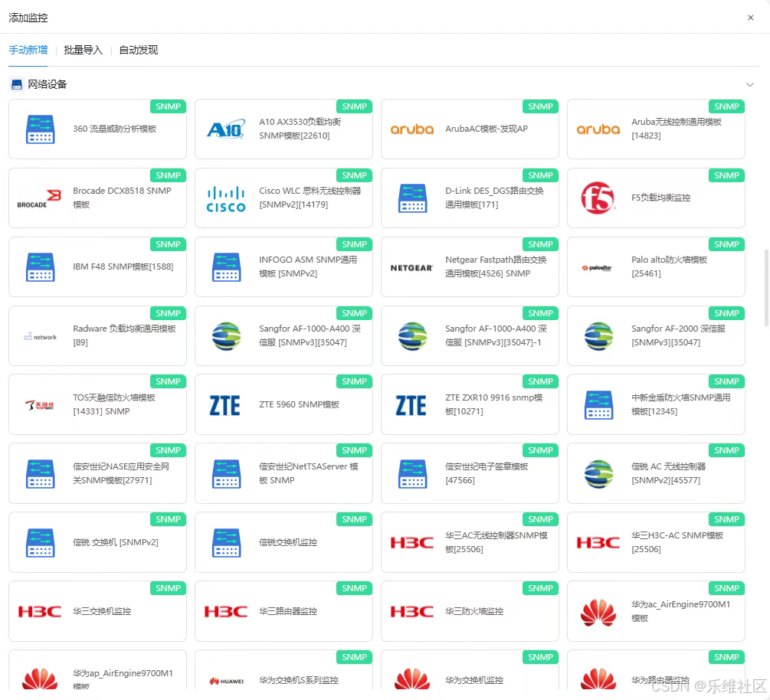Click the 网络设备 category icon

[x=17, y=84]
